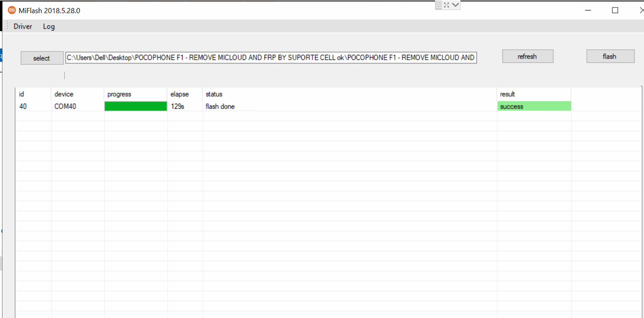Select the id cell showing 40
Viewport: 644px width, 318px height.
(x=33, y=106)
